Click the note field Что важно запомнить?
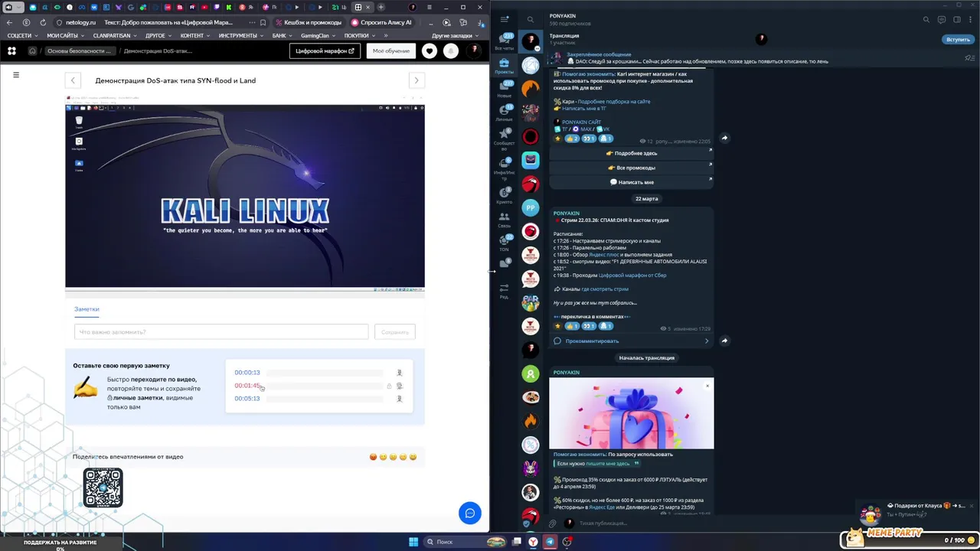 [x=221, y=332]
